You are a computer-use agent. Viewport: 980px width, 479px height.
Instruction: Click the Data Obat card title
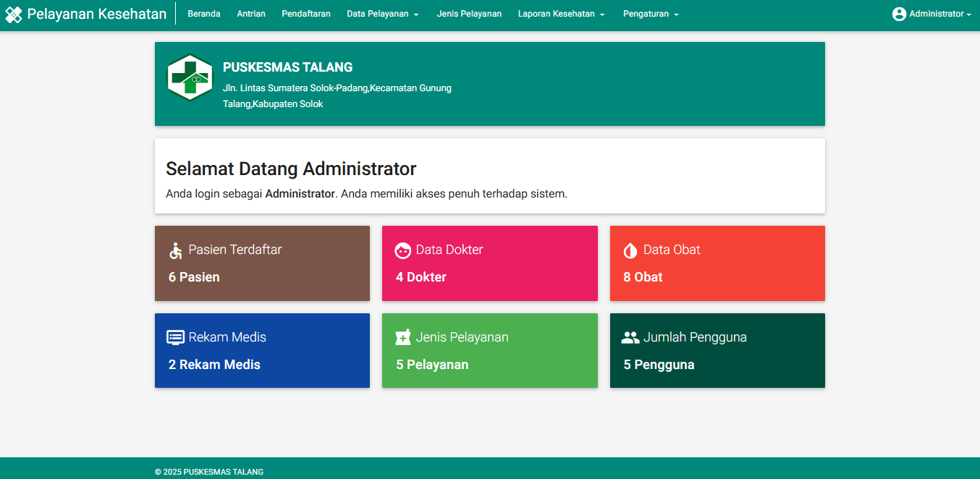672,250
